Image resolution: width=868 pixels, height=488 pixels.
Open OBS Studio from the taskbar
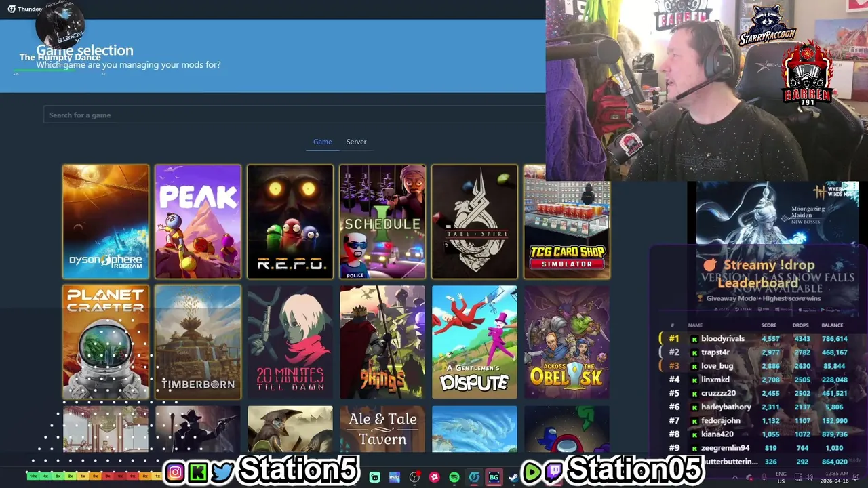tap(414, 477)
